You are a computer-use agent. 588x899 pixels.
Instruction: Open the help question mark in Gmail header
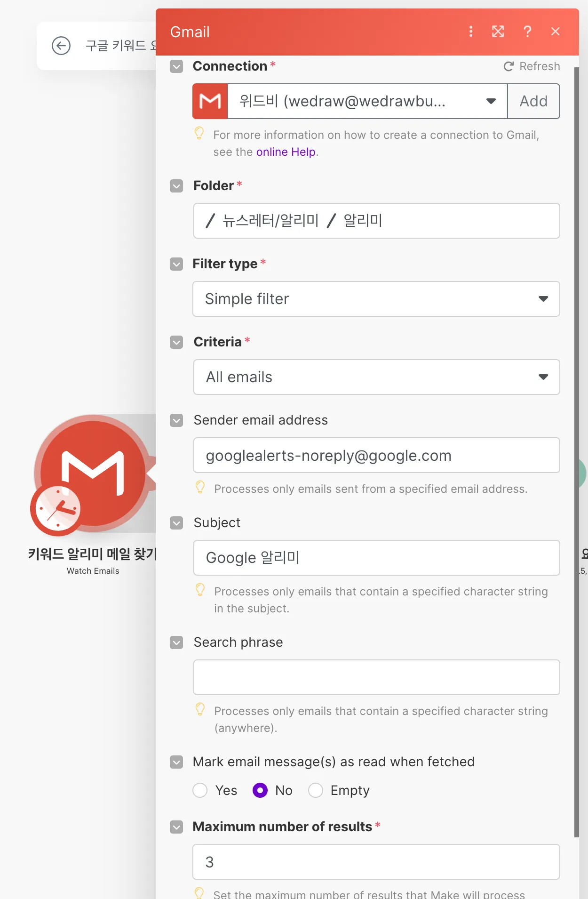pyautogui.click(x=527, y=32)
